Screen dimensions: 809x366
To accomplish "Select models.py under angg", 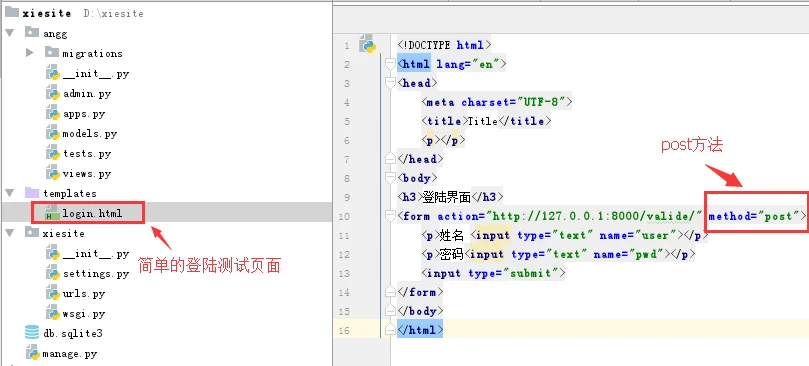I will (90, 133).
